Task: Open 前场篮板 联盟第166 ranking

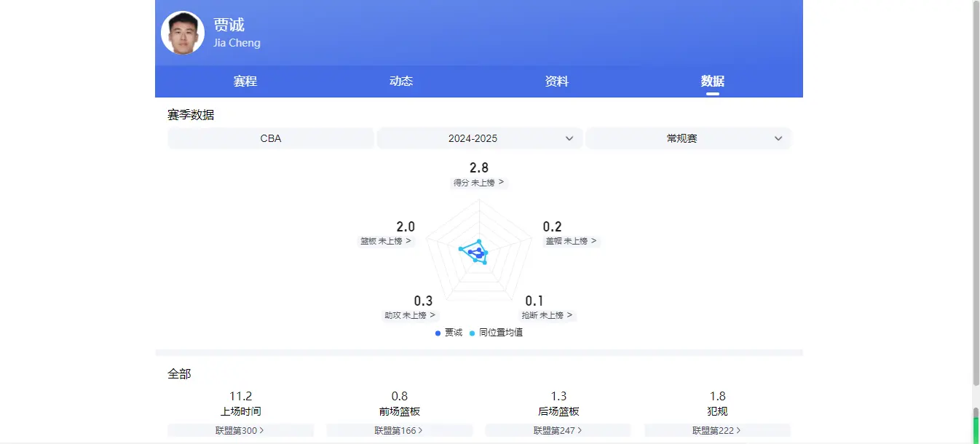Action: coord(400,430)
